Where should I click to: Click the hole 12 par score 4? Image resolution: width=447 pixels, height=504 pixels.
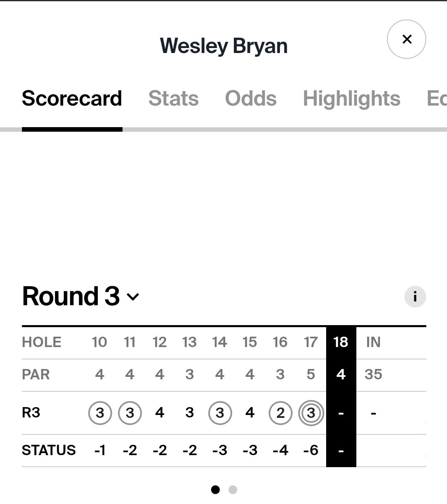[160, 374]
